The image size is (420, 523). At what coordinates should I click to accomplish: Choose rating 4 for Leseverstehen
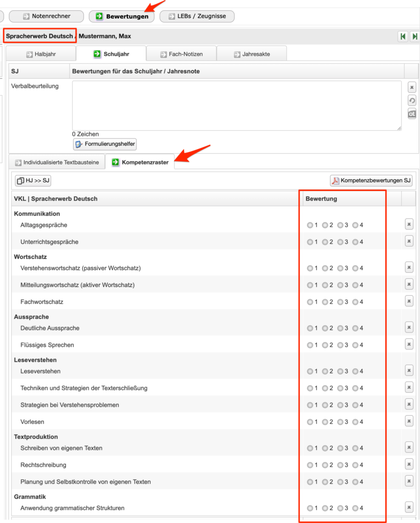pos(356,371)
